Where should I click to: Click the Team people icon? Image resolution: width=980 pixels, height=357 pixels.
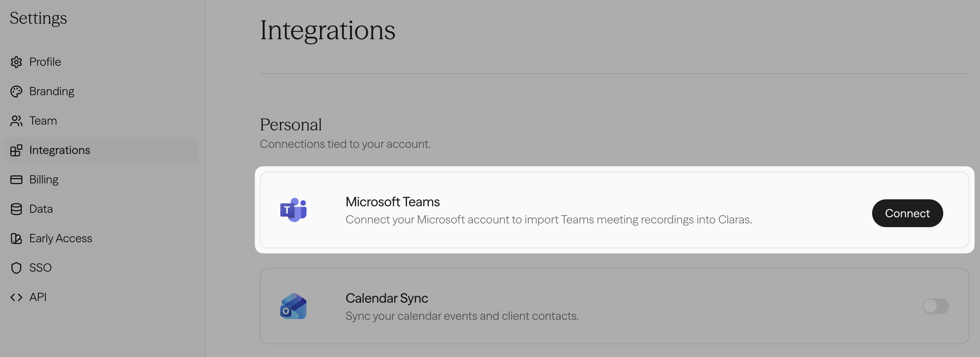point(16,121)
